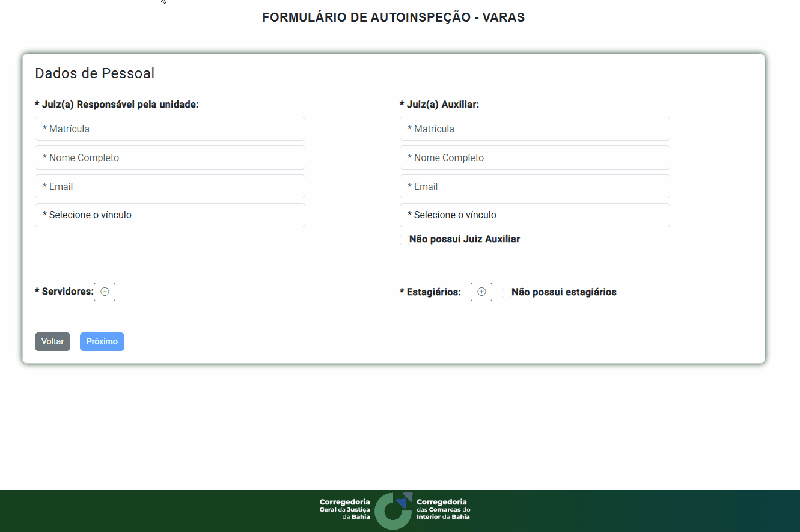
Task: Click the 'Formulário de Autoinspeção - Varas' page title
Action: pyautogui.click(x=393, y=17)
